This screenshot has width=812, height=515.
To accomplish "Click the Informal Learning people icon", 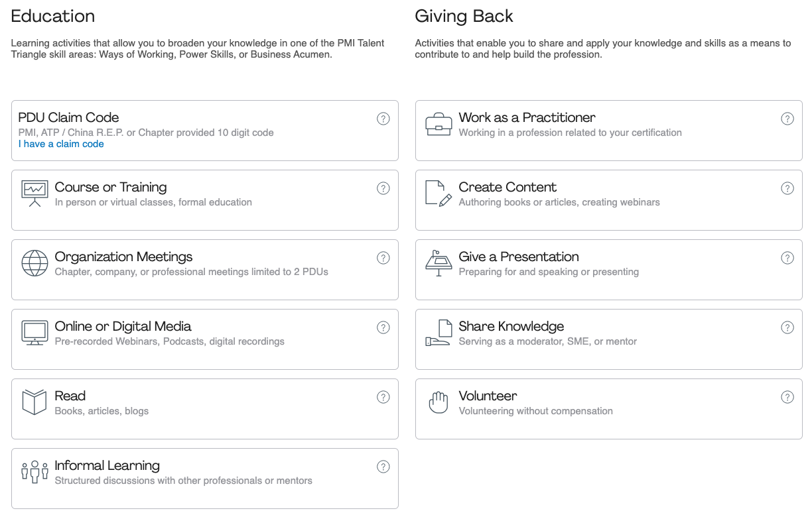I will click(35, 471).
